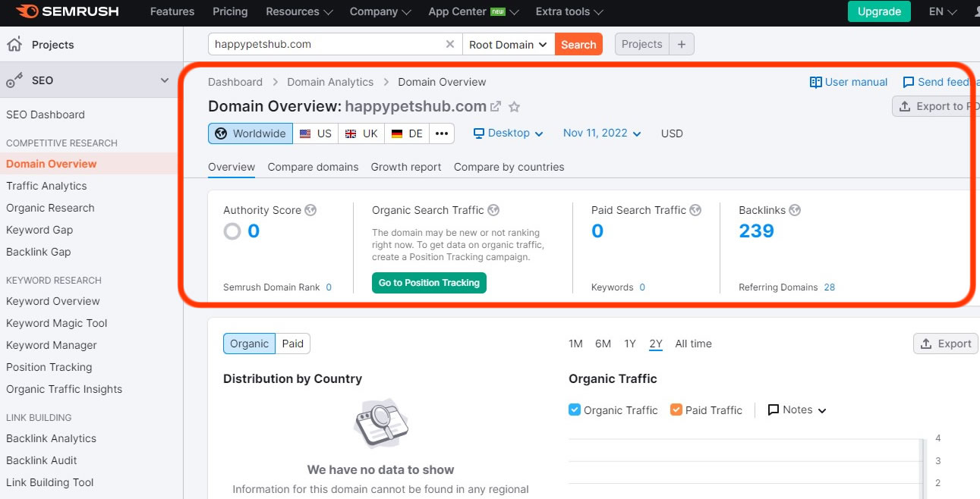Viewport: 980px width, 499px height.
Task: Clear the domain search field with X
Action: click(450, 44)
